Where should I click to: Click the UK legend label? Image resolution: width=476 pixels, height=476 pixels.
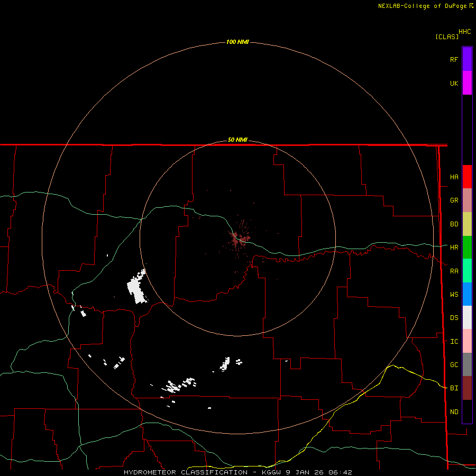pos(454,83)
